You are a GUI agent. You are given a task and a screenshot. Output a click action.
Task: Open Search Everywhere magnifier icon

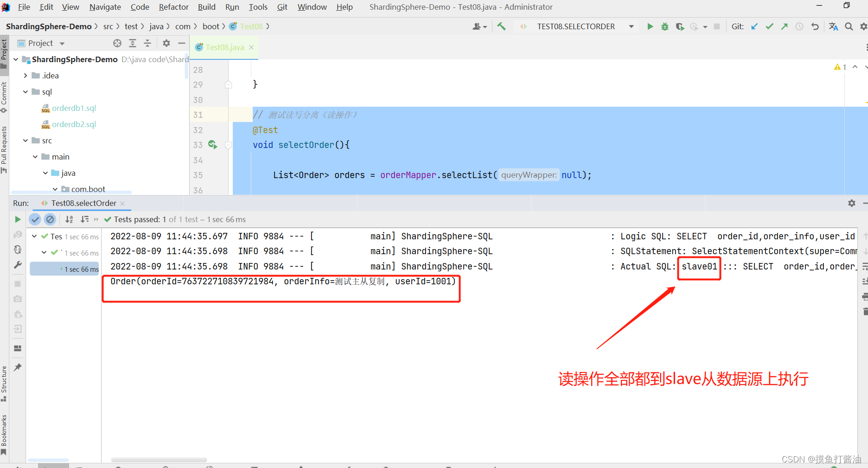tap(849, 26)
